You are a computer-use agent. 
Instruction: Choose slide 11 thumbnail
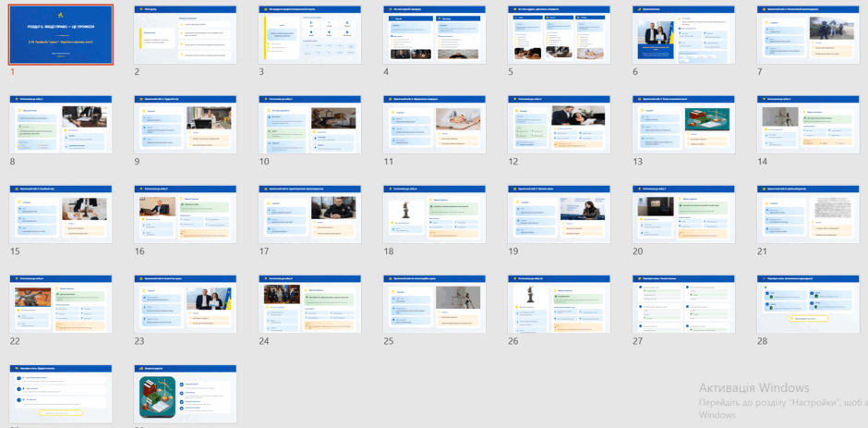pos(435,125)
